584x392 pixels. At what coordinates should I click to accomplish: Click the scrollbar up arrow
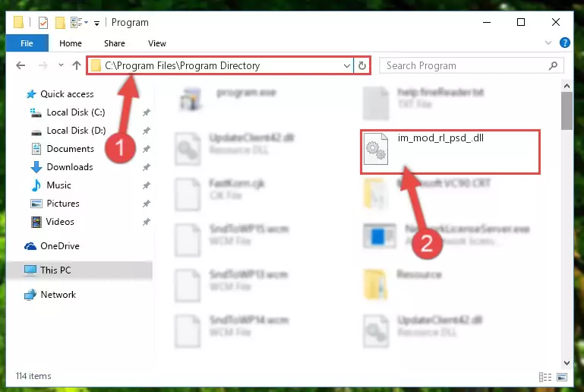(x=567, y=86)
